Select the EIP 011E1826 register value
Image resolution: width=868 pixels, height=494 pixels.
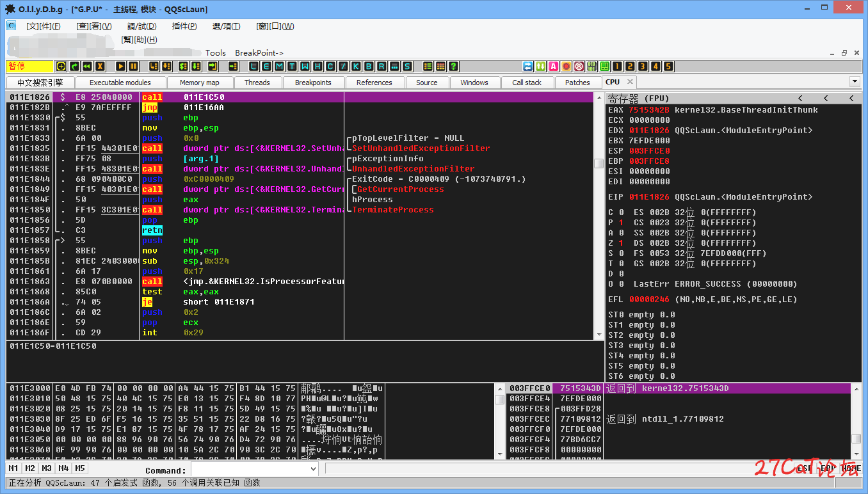649,197
